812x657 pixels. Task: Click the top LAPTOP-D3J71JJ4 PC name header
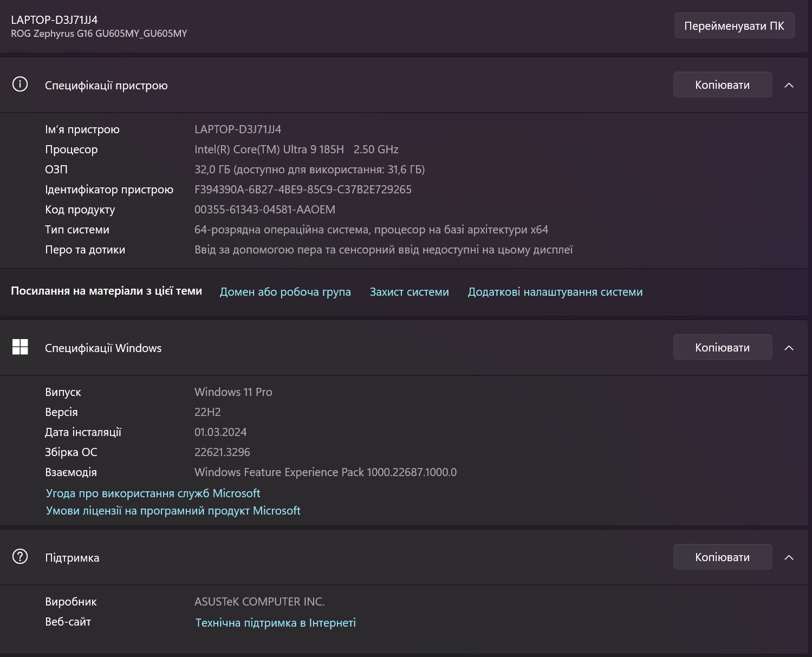coord(54,20)
